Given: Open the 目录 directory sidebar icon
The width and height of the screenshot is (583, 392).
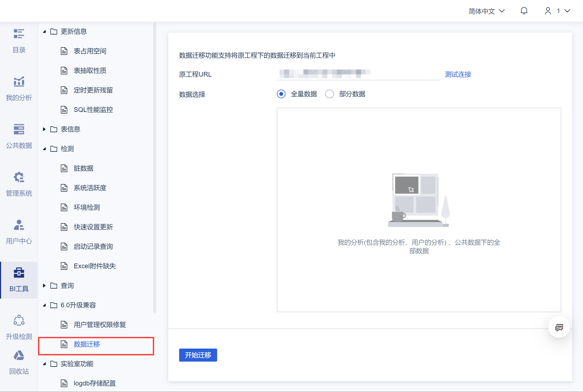Looking at the screenshot, I should [19, 34].
